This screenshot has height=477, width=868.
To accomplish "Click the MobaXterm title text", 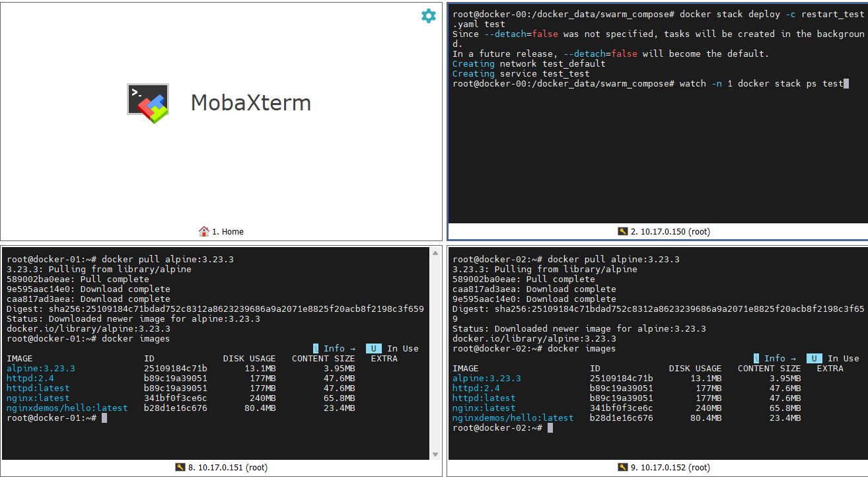I will coord(251,103).
